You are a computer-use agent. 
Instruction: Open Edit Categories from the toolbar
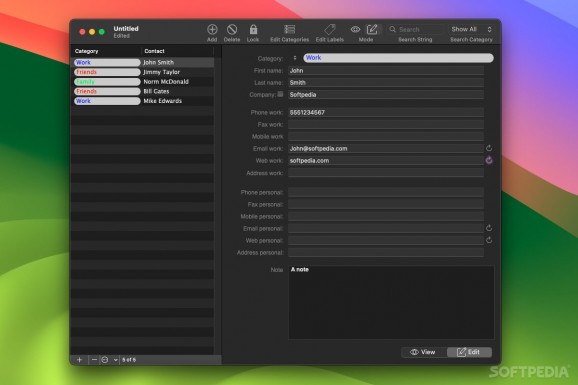pos(289,30)
